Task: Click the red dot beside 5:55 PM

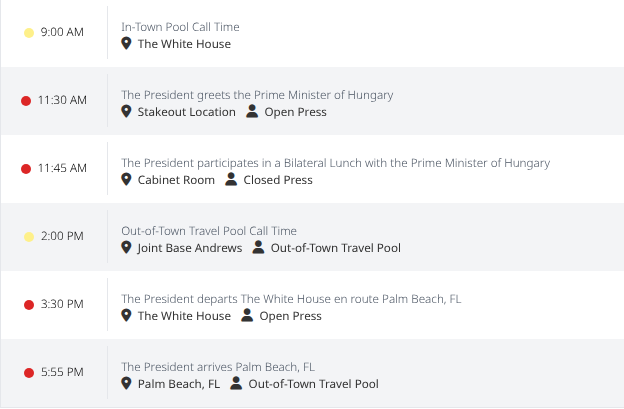Action: [x=29, y=372]
